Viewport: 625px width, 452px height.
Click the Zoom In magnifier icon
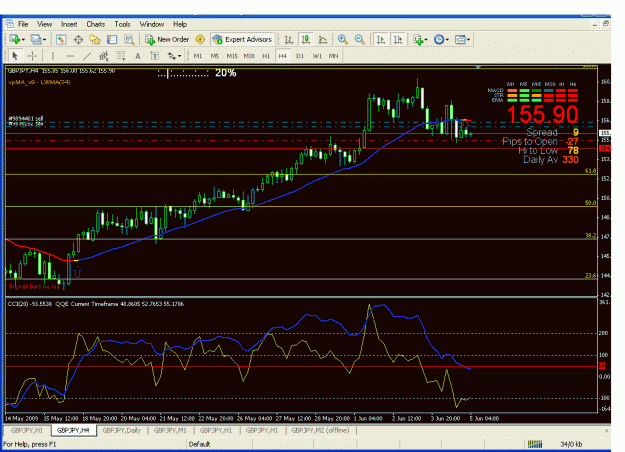click(342, 39)
